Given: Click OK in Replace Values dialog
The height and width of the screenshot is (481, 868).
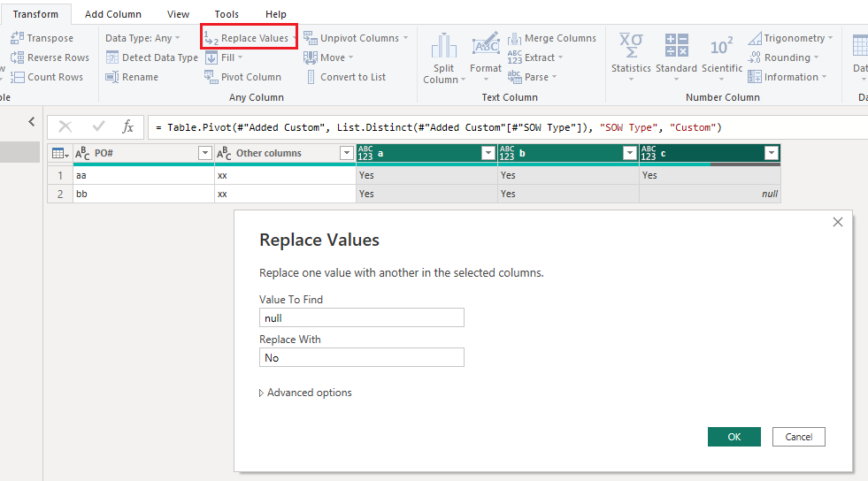Looking at the screenshot, I should tap(734, 437).
